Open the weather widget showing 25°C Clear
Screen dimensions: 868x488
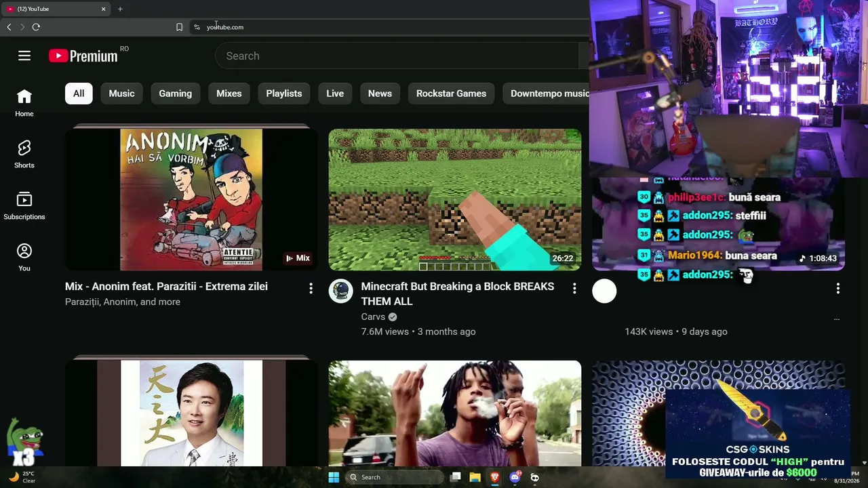click(x=21, y=477)
